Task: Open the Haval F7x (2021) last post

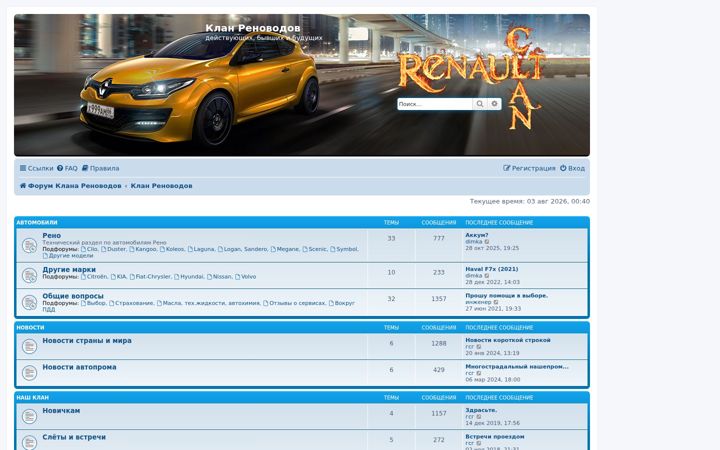Action: pyautogui.click(x=492, y=269)
